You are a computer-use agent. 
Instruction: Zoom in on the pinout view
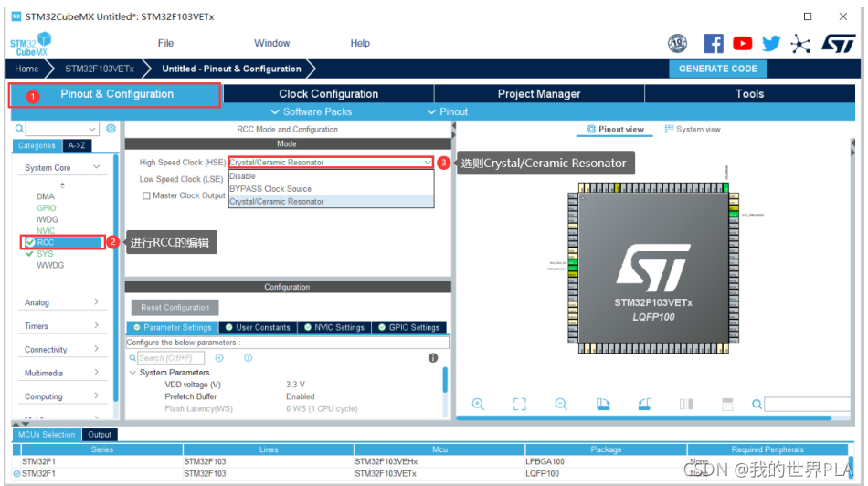click(x=478, y=404)
